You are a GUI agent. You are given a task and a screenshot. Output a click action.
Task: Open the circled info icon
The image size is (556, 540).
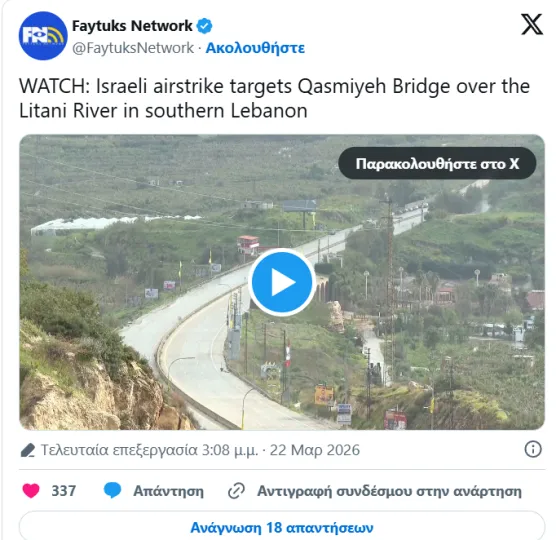(x=533, y=450)
